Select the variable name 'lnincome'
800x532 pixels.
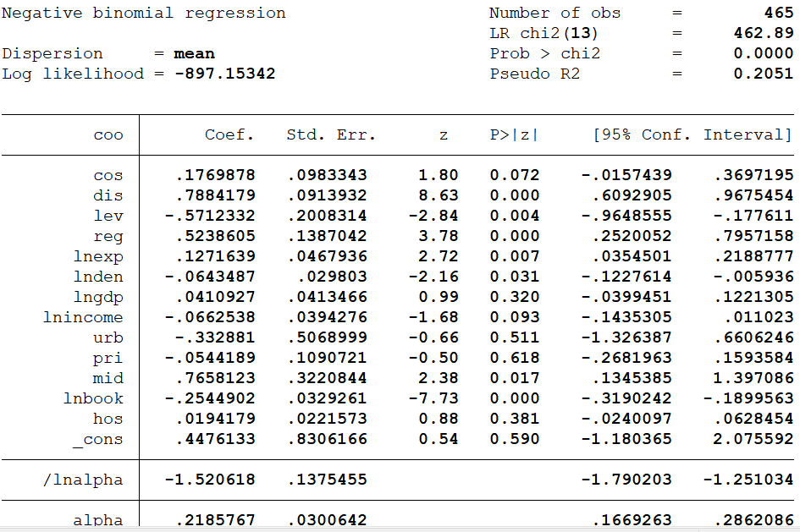tap(83, 317)
